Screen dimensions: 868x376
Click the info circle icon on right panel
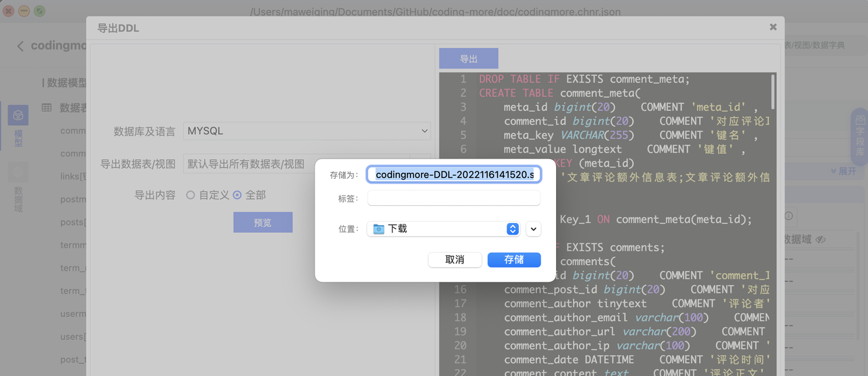tap(789, 215)
